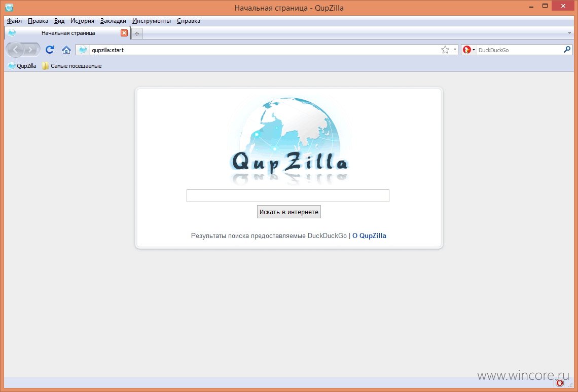Click the QupZilla window icon in title bar
Viewport: 578px width, 392px height.
[x=9, y=8]
